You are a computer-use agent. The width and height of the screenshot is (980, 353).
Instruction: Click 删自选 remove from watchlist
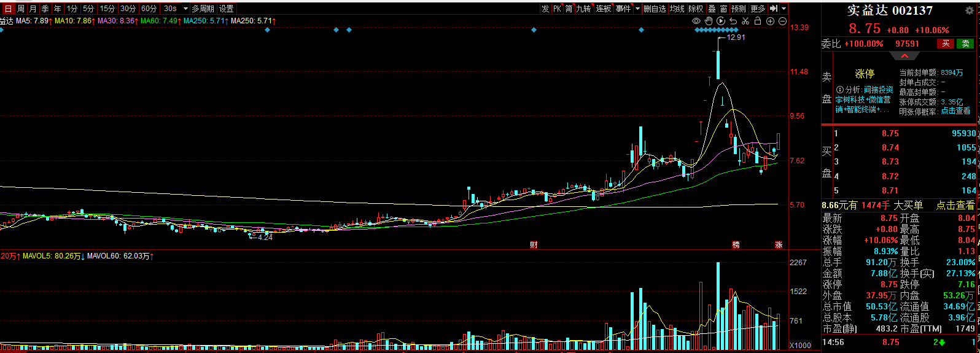coord(655,9)
